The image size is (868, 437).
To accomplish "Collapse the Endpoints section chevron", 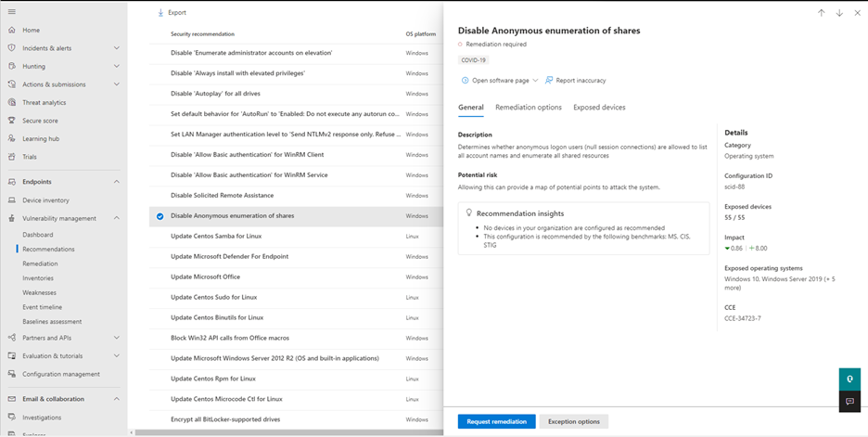I will point(117,182).
